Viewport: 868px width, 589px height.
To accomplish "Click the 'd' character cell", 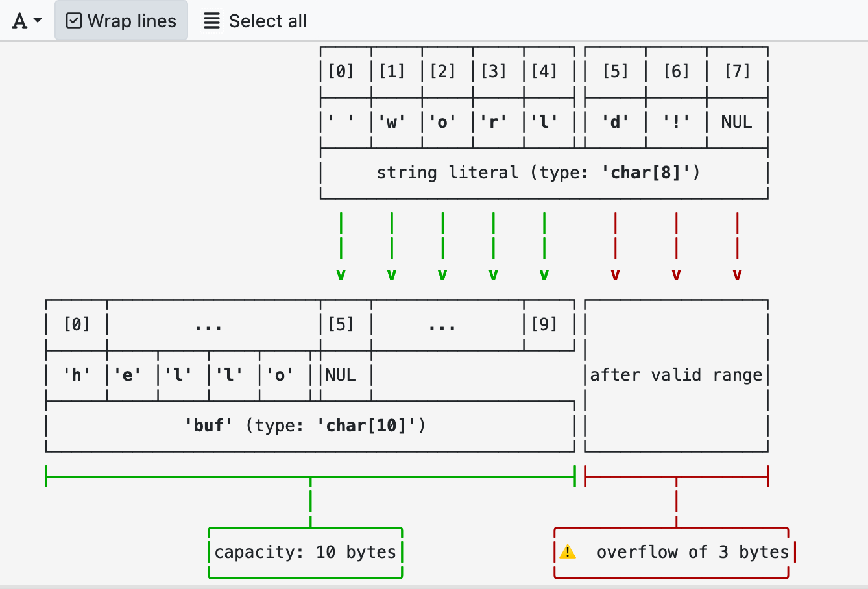I will tap(615, 122).
